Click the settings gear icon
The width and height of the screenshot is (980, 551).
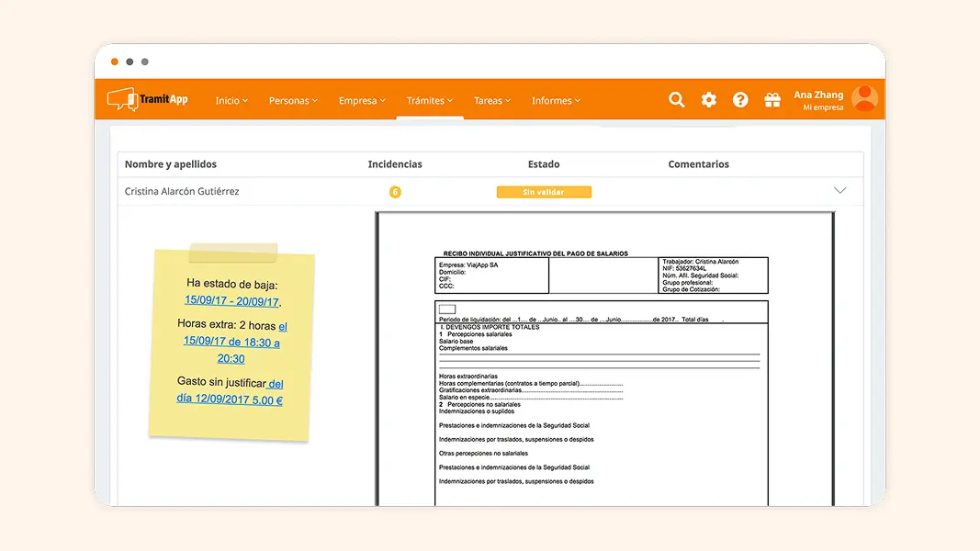click(709, 99)
